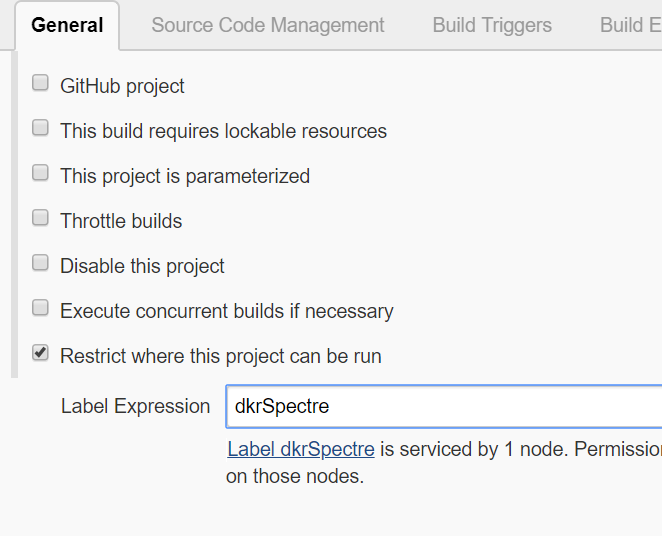Click the 'Disable this project' label text
This screenshot has width=662, height=536.
tap(142, 266)
